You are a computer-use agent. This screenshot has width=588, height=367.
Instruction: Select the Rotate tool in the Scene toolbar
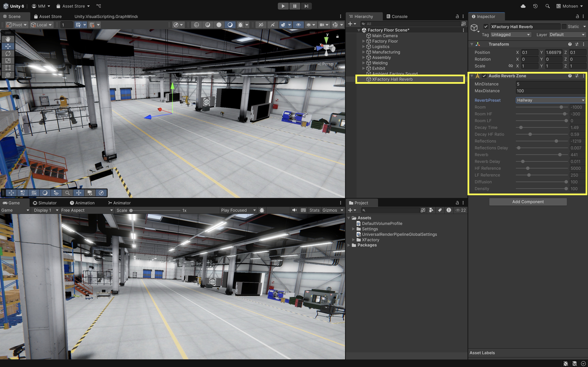(x=8, y=53)
